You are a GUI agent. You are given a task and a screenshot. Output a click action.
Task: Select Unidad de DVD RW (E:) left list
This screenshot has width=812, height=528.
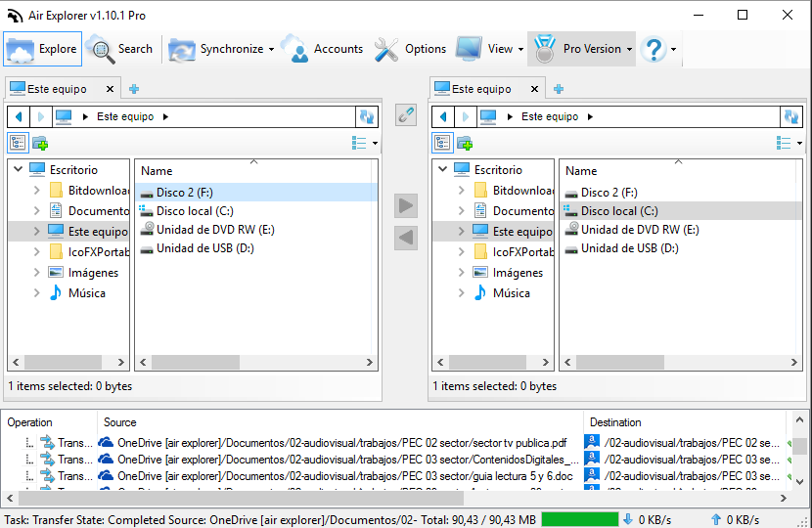tap(255, 230)
